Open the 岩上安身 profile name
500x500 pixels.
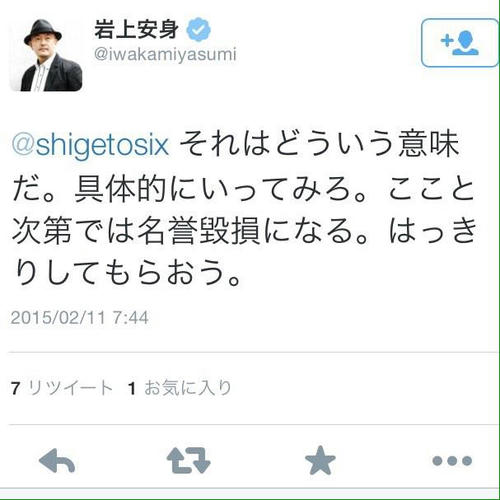[x=137, y=30]
